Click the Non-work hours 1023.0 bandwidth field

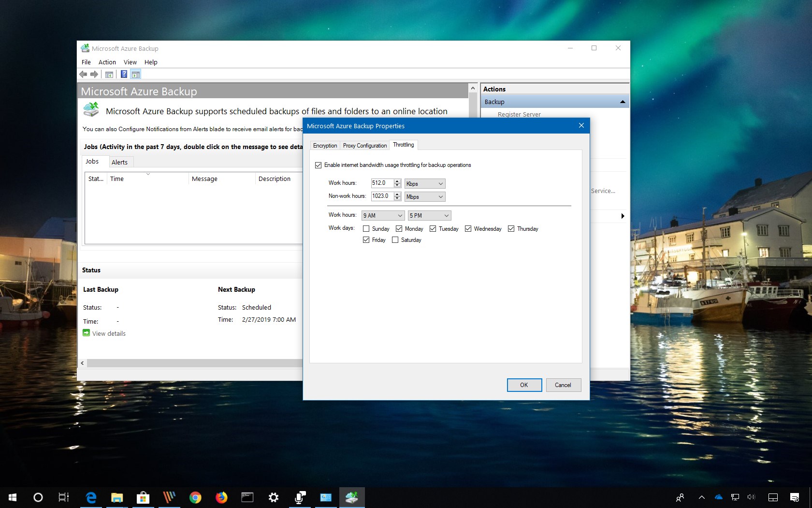pyautogui.click(x=382, y=196)
